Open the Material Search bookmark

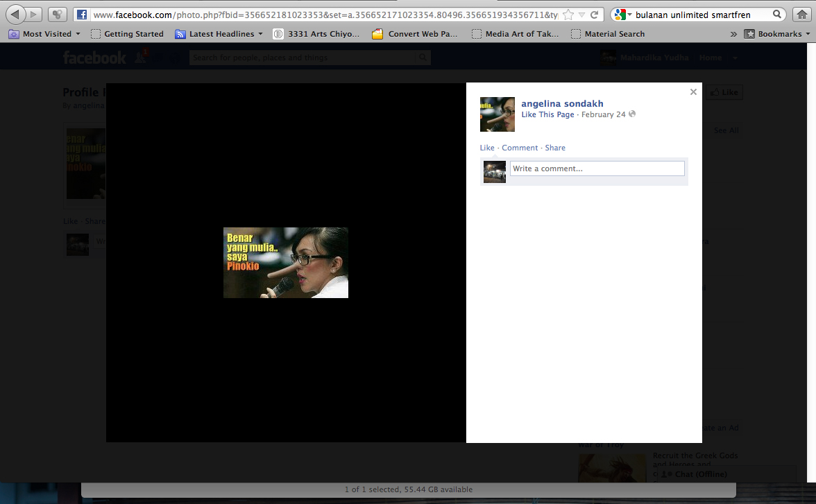pyautogui.click(x=608, y=34)
